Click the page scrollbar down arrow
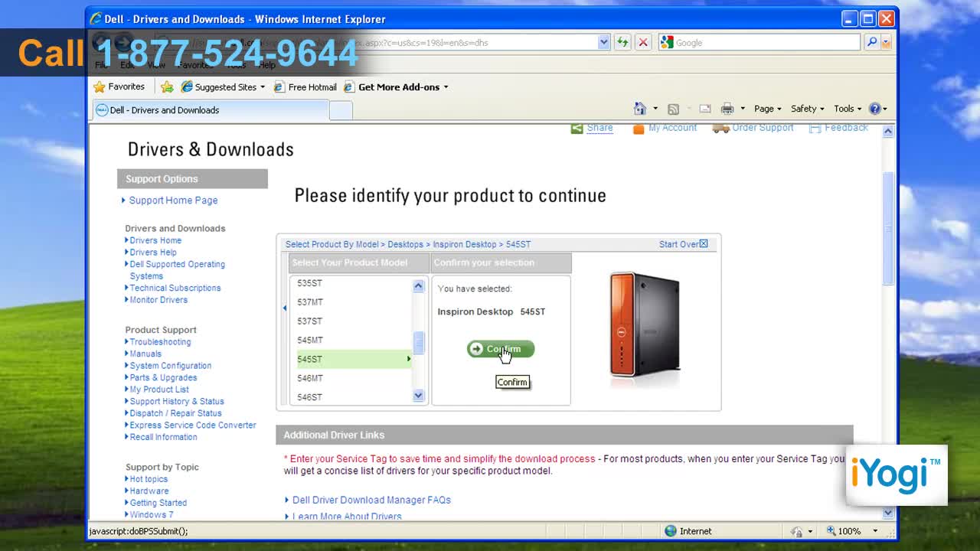Viewport: 980px width, 551px height. 888,514
